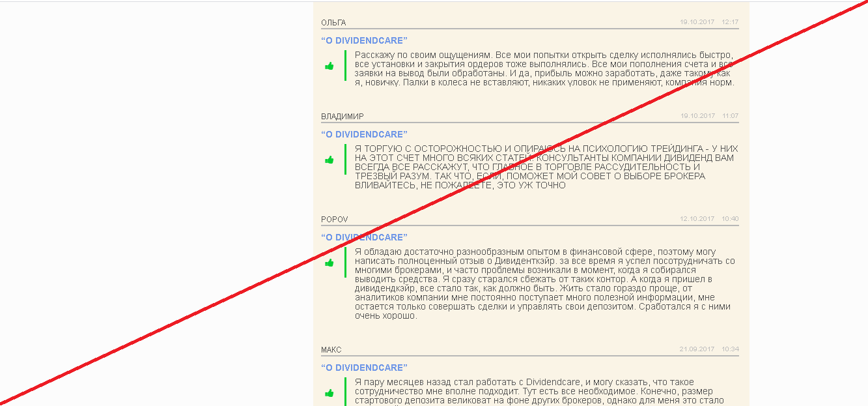868x406 pixels.
Task: Click the date 21.09.2017 on Макс's review
Action: pyautogui.click(x=697, y=349)
